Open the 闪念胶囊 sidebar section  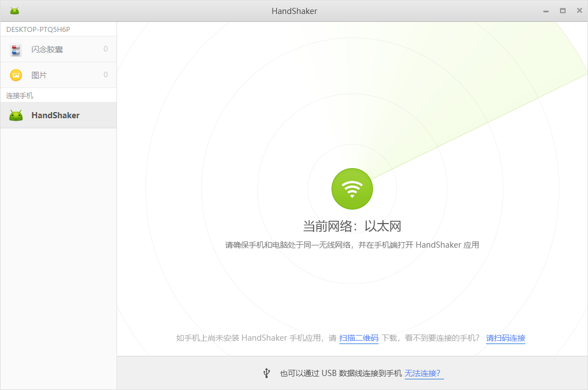coord(47,49)
